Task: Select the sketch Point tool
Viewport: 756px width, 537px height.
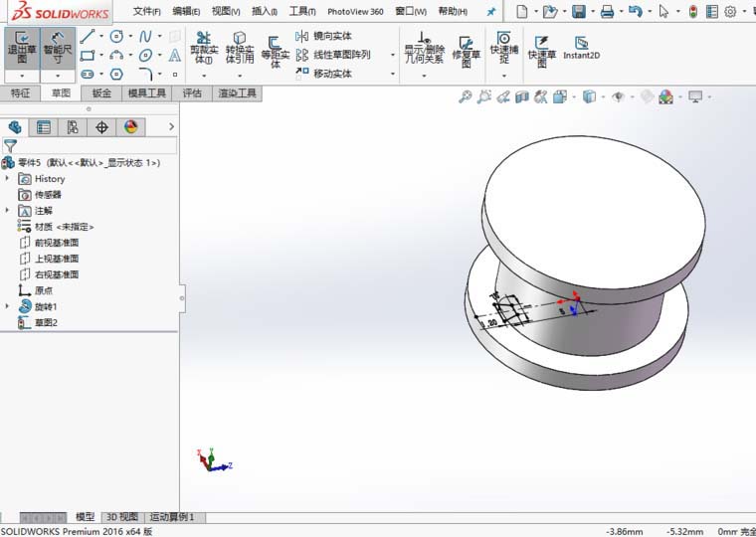Action: coord(175,75)
